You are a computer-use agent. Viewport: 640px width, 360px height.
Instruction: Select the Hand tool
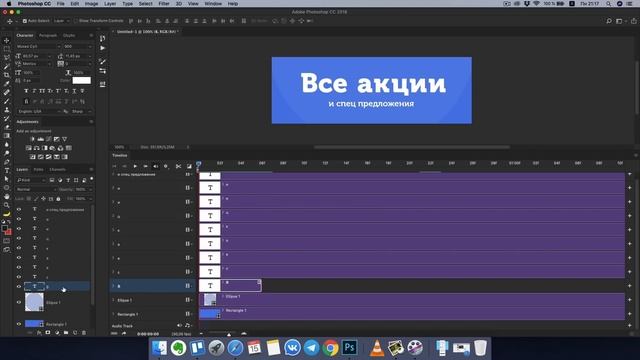7,196
